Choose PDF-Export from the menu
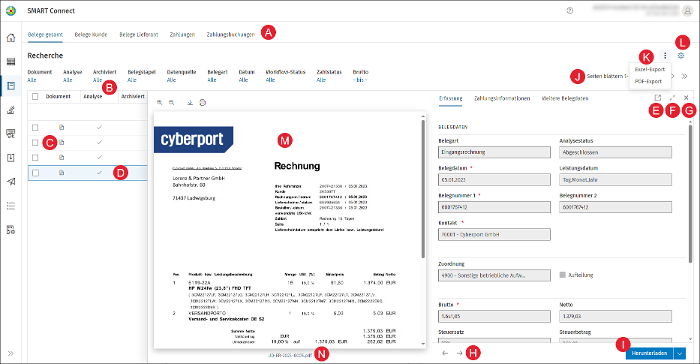The image size is (700, 364). (x=648, y=82)
